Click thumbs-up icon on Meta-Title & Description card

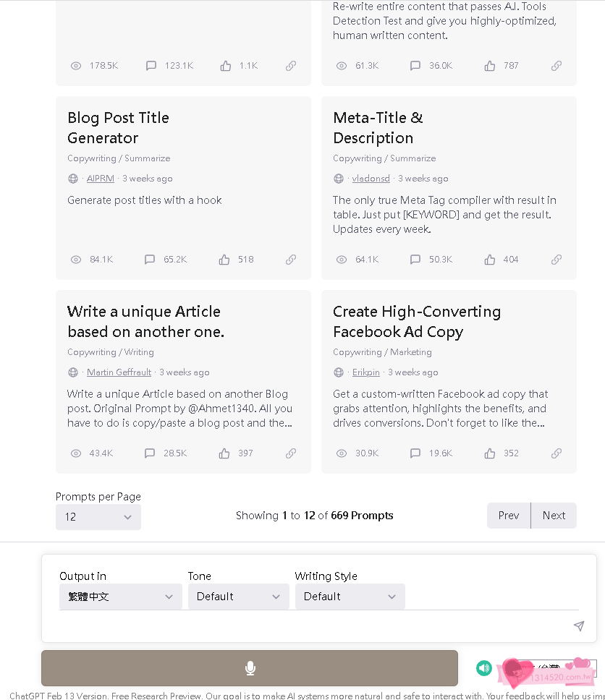(x=490, y=260)
